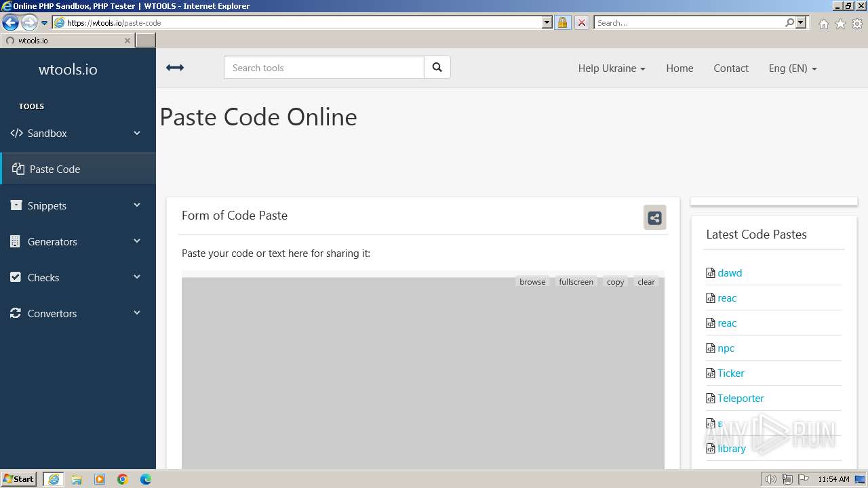This screenshot has width=868, height=488.
Task: Click the address bar URL field
Action: tap(297, 22)
